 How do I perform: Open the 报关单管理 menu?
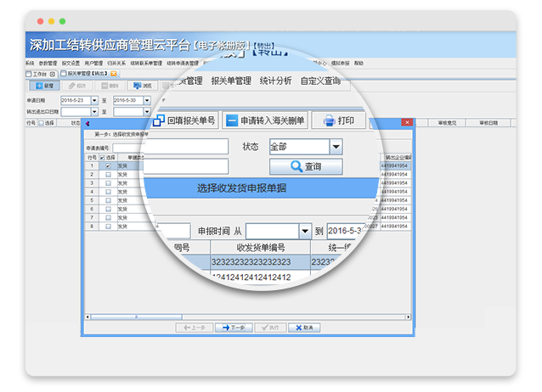coord(231,81)
